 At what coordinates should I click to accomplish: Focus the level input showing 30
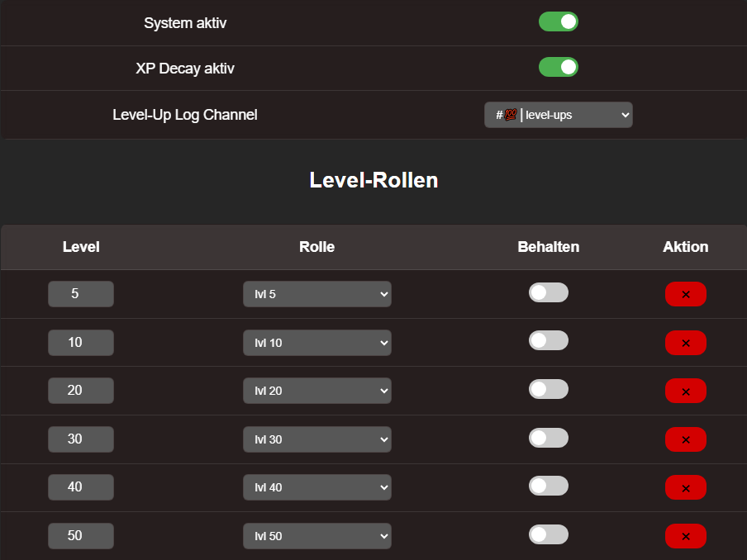[80, 439]
